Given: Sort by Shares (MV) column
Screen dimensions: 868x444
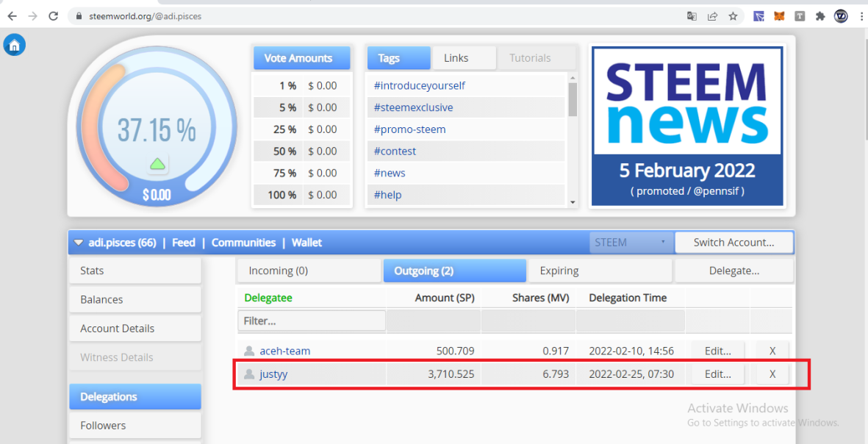Looking at the screenshot, I should pyautogui.click(x=540, y=298).
